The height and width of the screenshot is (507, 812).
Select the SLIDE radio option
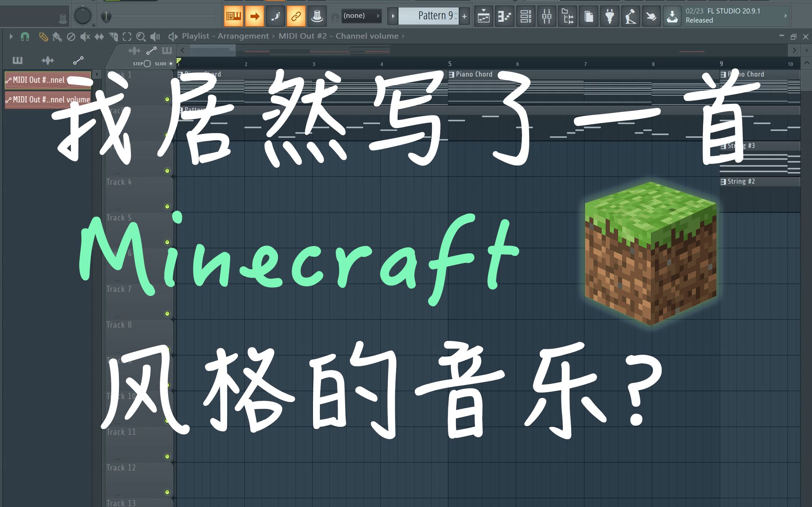[x=171, y=64]
